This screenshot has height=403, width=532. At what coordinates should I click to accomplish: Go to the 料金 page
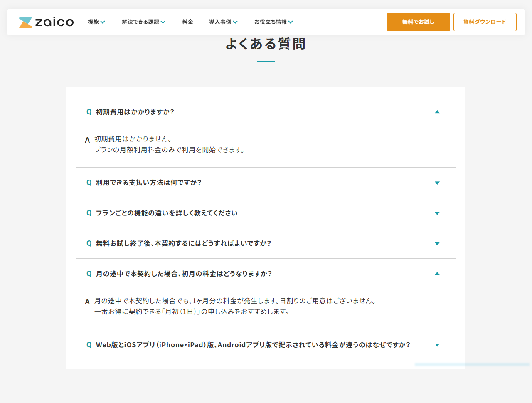(x=187, y=22)
